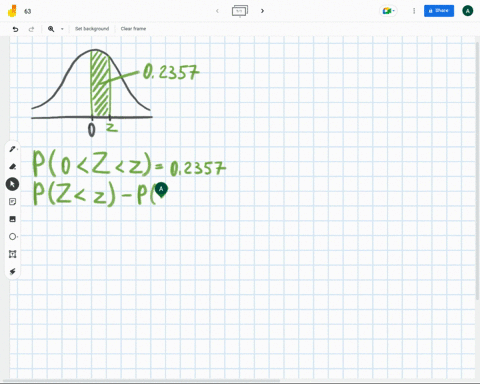
Task: Select the Pen tool
Action: tap(13, 149)
